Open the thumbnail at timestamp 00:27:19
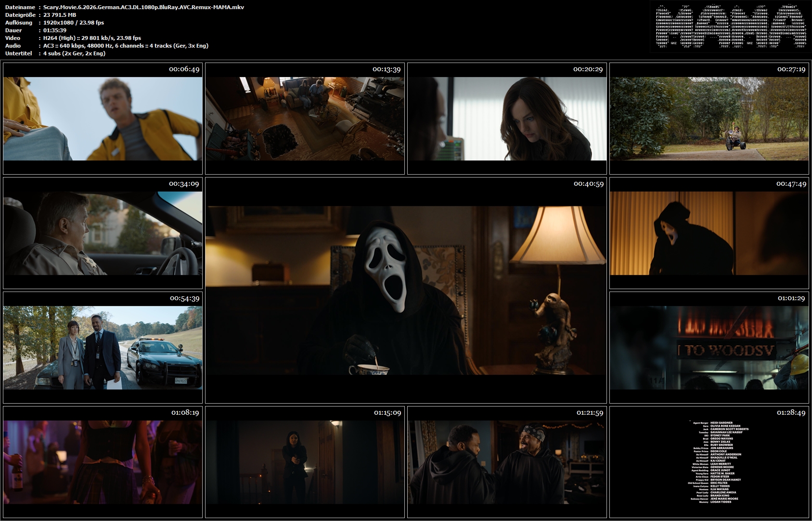 click(x=709, y=118)
